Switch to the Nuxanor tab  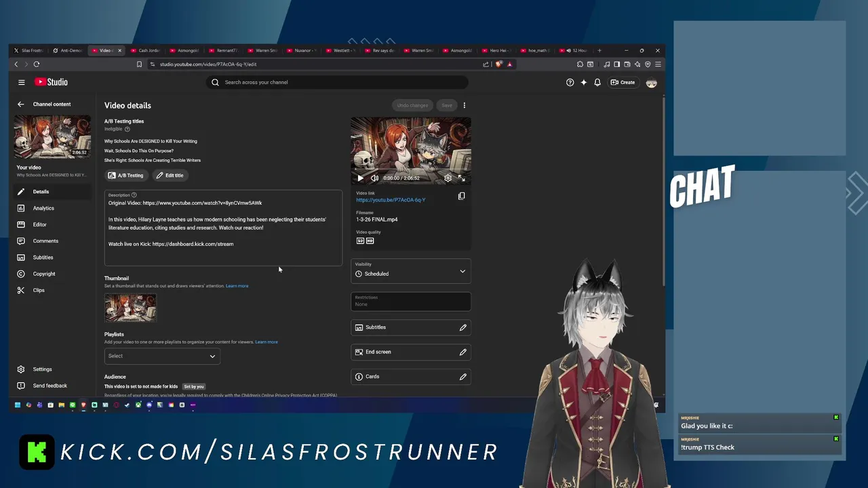tap(302, 50)
